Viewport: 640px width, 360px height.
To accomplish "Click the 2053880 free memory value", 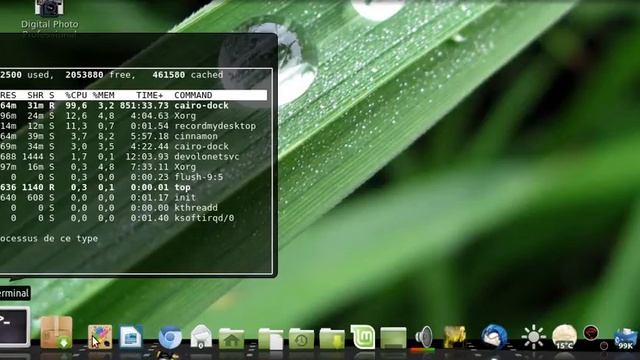I will (x=84, y=75).
